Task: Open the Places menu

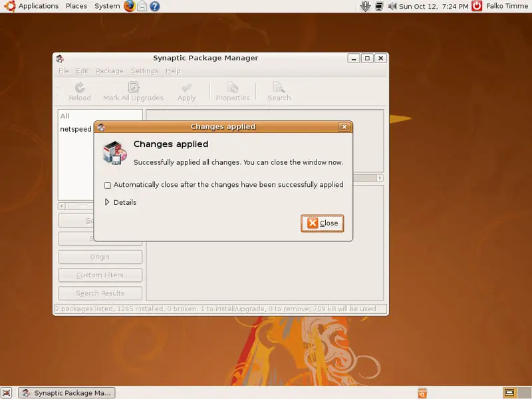Action: coord(76,6)
